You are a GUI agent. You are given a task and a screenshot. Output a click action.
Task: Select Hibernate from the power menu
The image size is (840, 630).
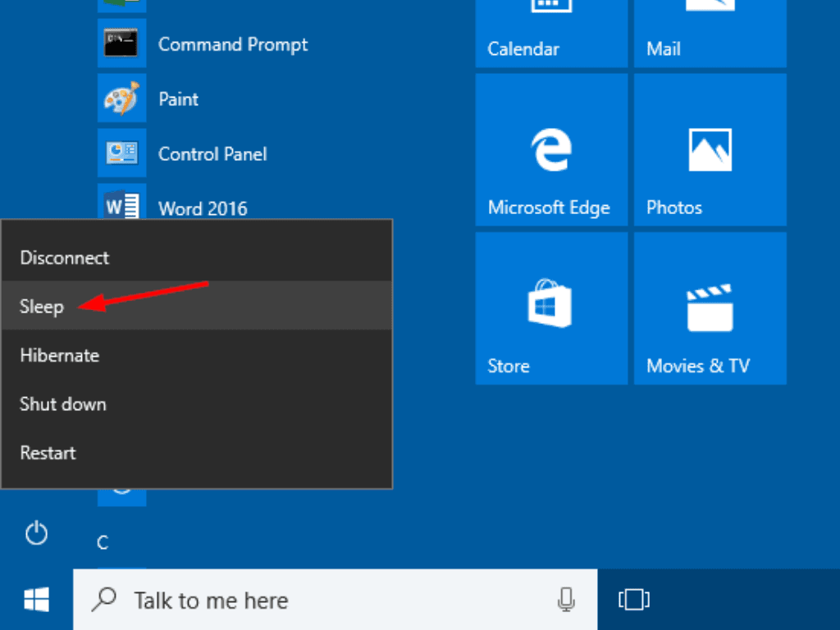pos(59,355)
